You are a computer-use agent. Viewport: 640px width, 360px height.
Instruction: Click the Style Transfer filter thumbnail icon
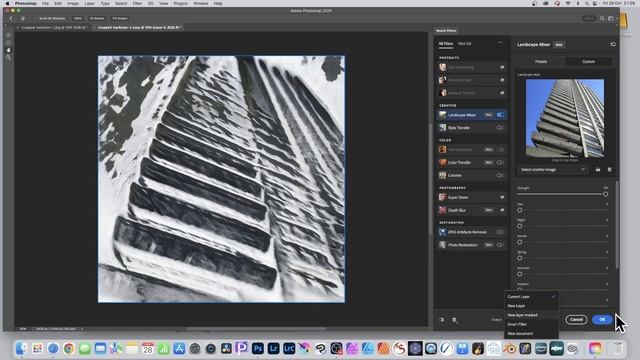click(442, 128)
